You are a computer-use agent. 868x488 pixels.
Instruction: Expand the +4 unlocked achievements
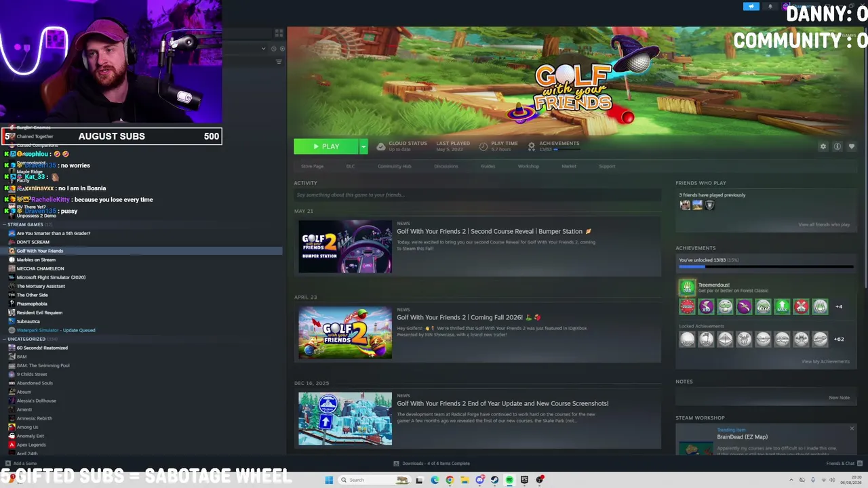[x=839, y=307]
